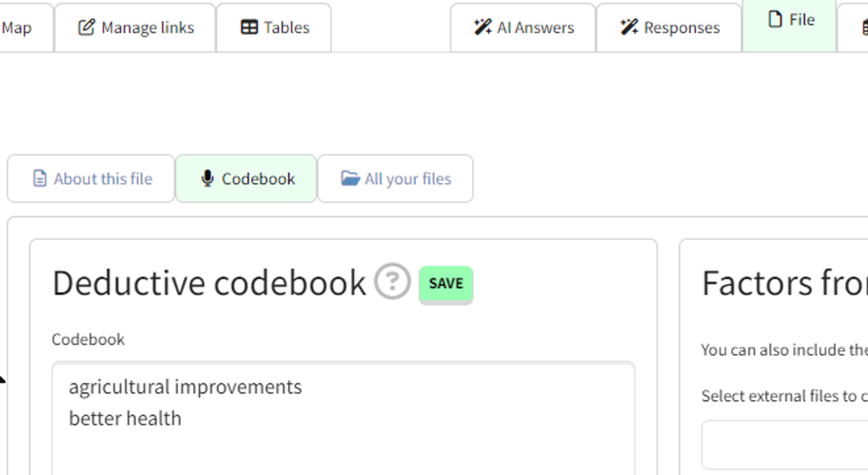Click the table grid icon beside Tables
This screenshot has height=475, width=868.
(x=250, y=27)
